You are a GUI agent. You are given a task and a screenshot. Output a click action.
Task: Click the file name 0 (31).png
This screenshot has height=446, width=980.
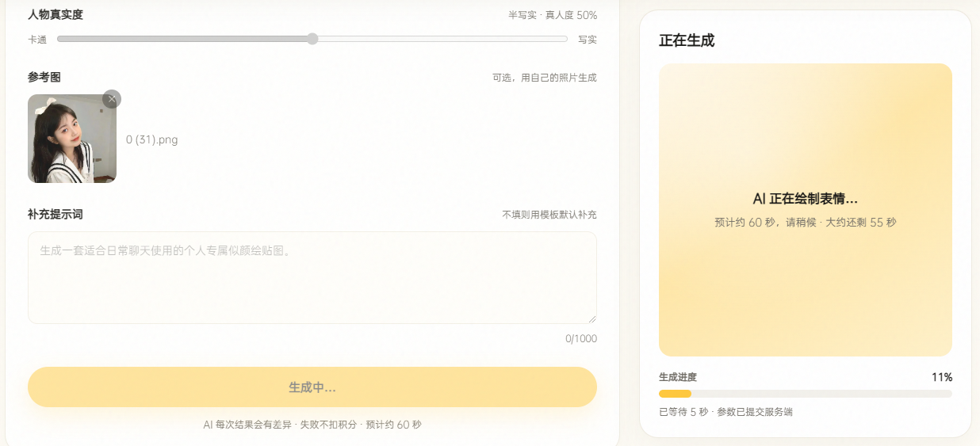(x=152, y=139)
